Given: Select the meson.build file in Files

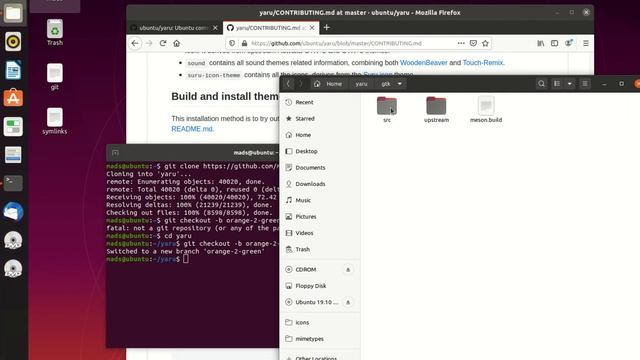Looking at the screenshot, I should click(486, 109).
